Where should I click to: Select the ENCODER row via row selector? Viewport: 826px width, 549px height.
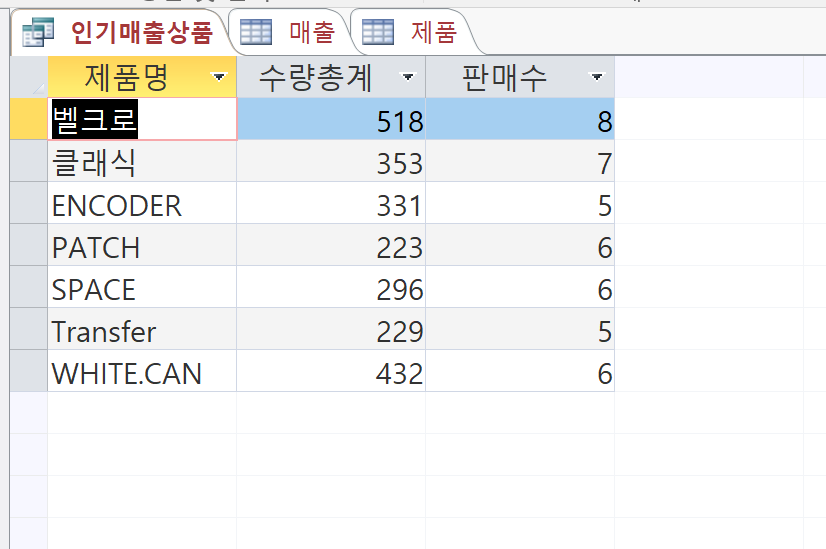pyautogui.click(x=28, y=204)
